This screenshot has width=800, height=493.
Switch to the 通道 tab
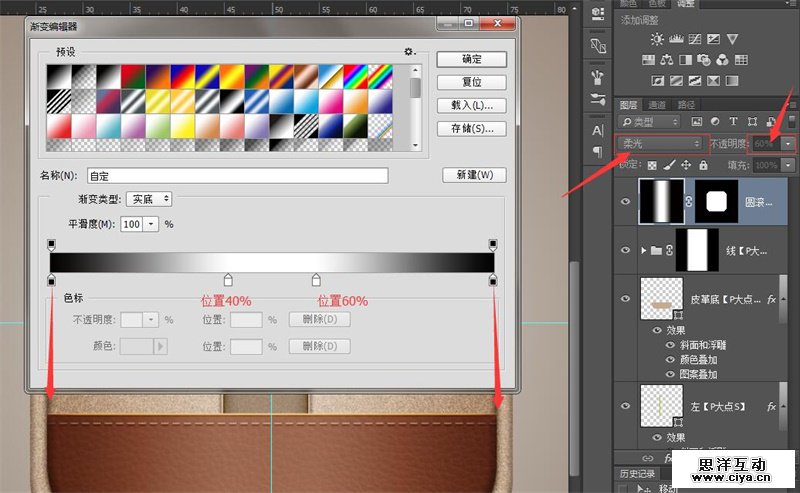(x=657, y=104)
